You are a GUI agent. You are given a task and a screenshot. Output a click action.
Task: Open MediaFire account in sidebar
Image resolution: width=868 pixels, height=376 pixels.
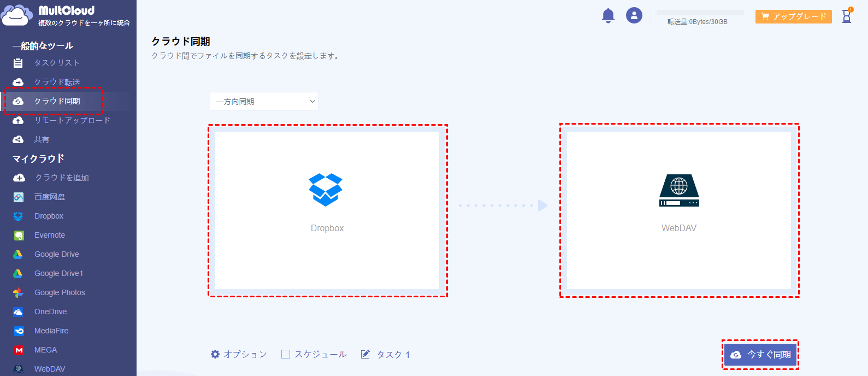(51, 331)
